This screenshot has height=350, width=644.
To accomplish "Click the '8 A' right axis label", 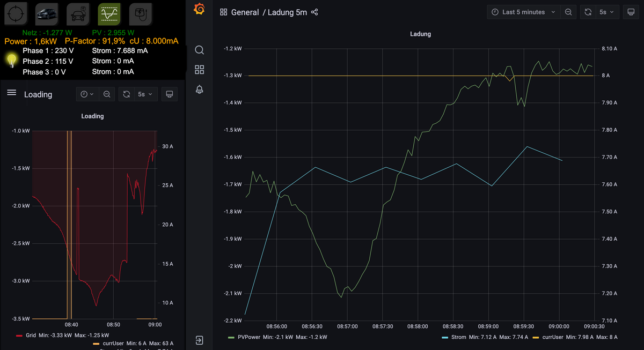I will (x=605, y=76).
